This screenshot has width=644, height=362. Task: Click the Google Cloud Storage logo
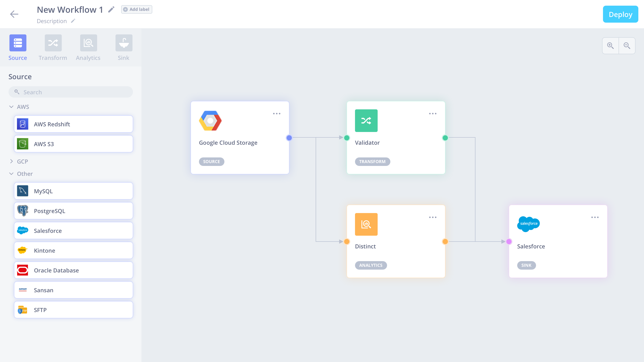(x=210, y=120)
